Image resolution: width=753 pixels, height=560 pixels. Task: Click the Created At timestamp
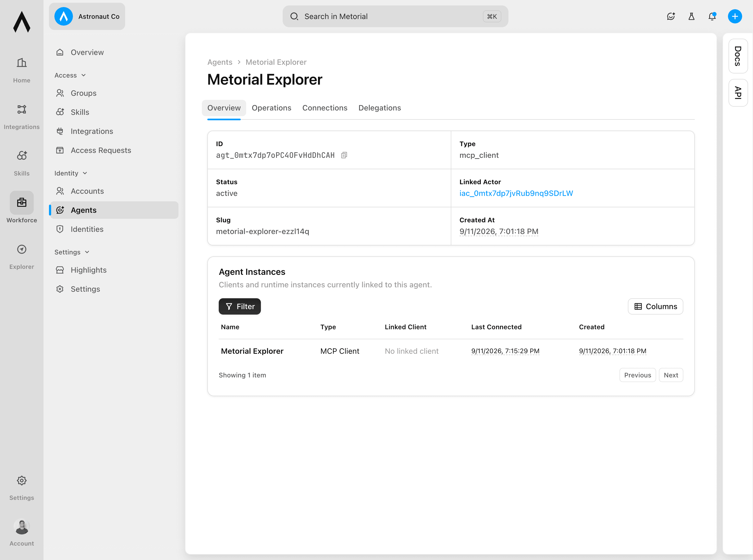click(499, 232)
